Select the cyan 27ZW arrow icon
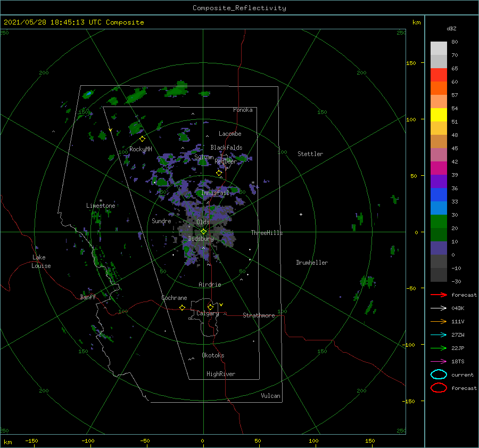The width and height of the screenshot is (479, 448). [x=439, y=335]
